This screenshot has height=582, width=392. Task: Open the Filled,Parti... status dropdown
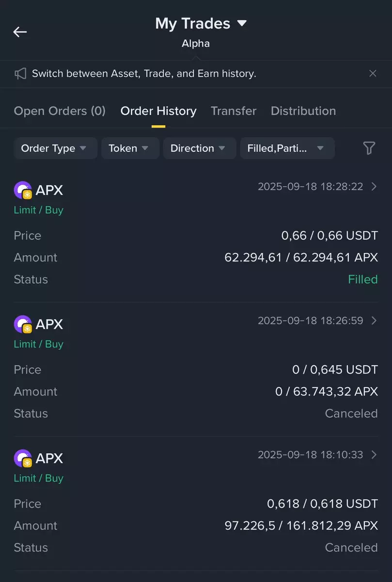point(287,148)
